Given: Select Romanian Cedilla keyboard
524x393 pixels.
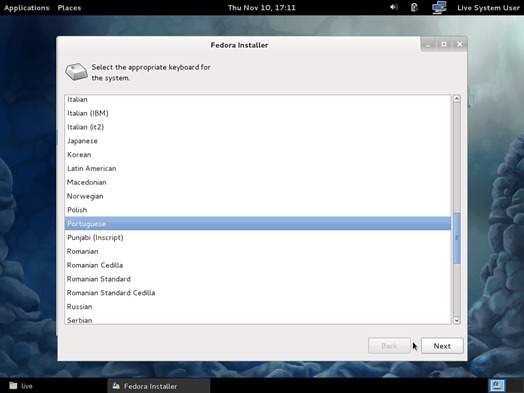Looking at the screenshot, I should (258, 265).
